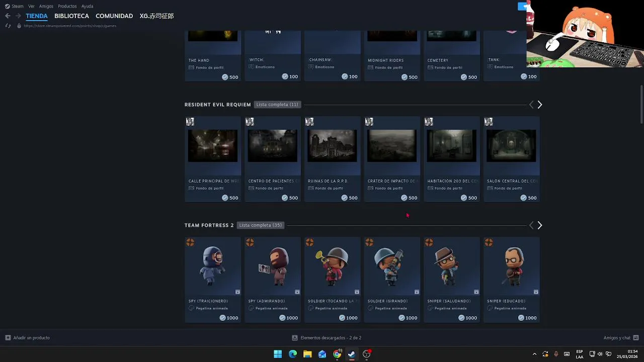Show next Team Fortress 2 items arrow
The image size is (644, 362).
[x=540, y=225]
